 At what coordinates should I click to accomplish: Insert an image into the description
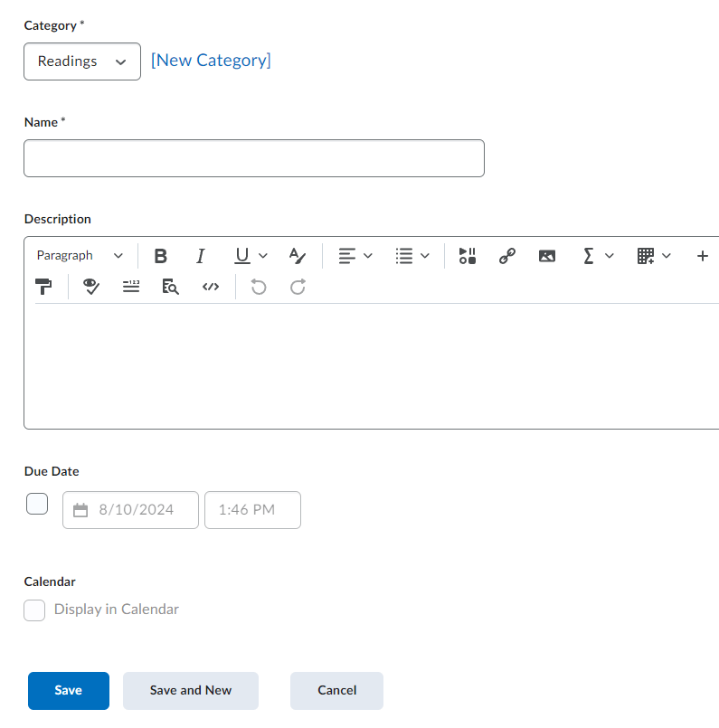pyautogui.click(x=546, y=255)
